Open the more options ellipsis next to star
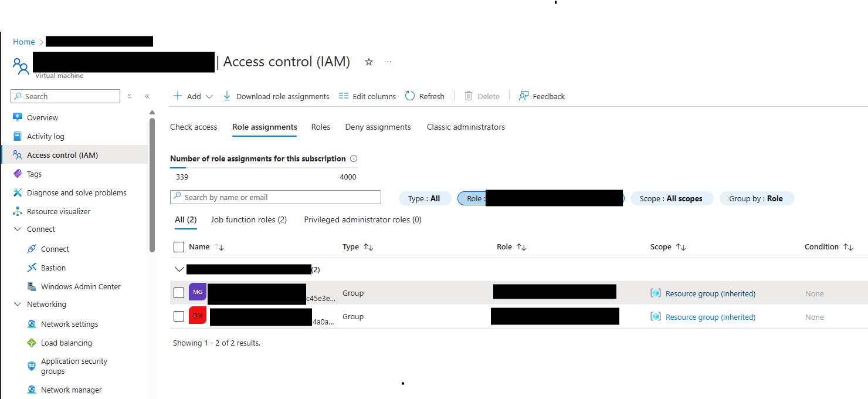The image size is (868, 399). (388, 62)
